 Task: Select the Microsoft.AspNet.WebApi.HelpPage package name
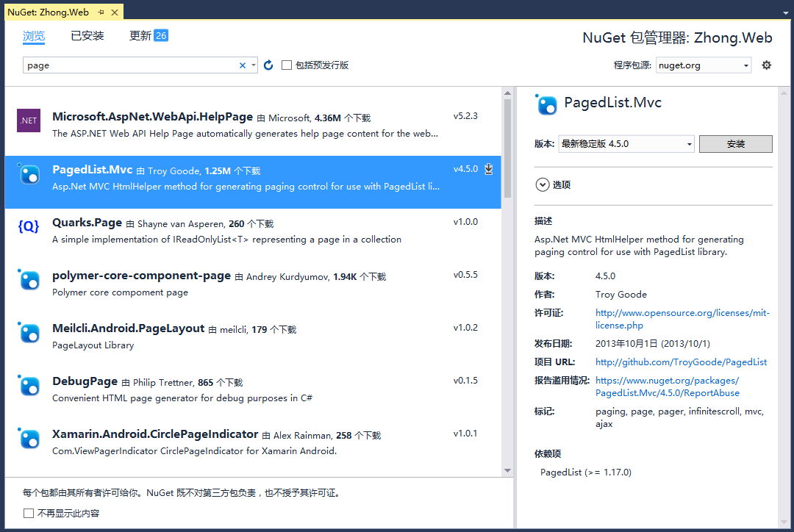pyautogui.click(x=152, y=117)
